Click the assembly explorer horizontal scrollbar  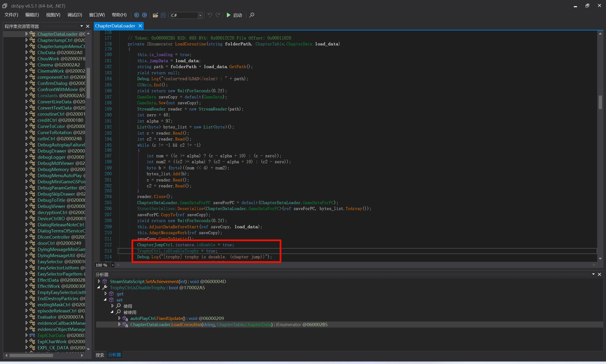(31, 355)
